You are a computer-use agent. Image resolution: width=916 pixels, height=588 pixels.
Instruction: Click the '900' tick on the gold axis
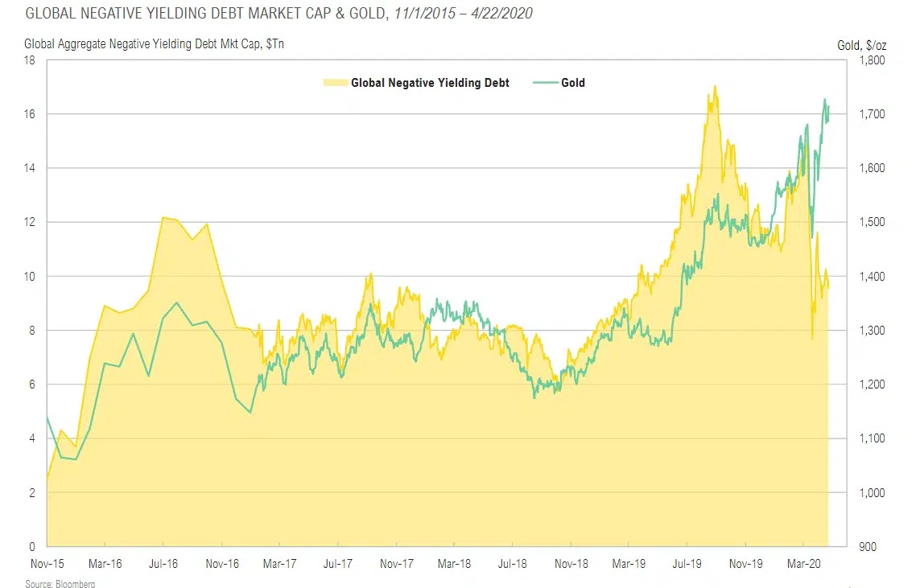click(866, 547)
